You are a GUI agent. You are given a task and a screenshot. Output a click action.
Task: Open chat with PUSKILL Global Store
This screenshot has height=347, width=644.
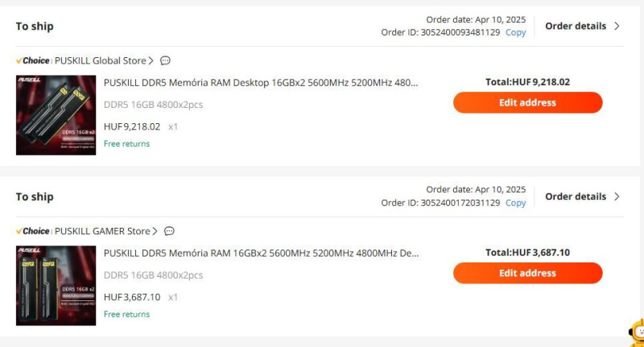[x=165, y=60]
